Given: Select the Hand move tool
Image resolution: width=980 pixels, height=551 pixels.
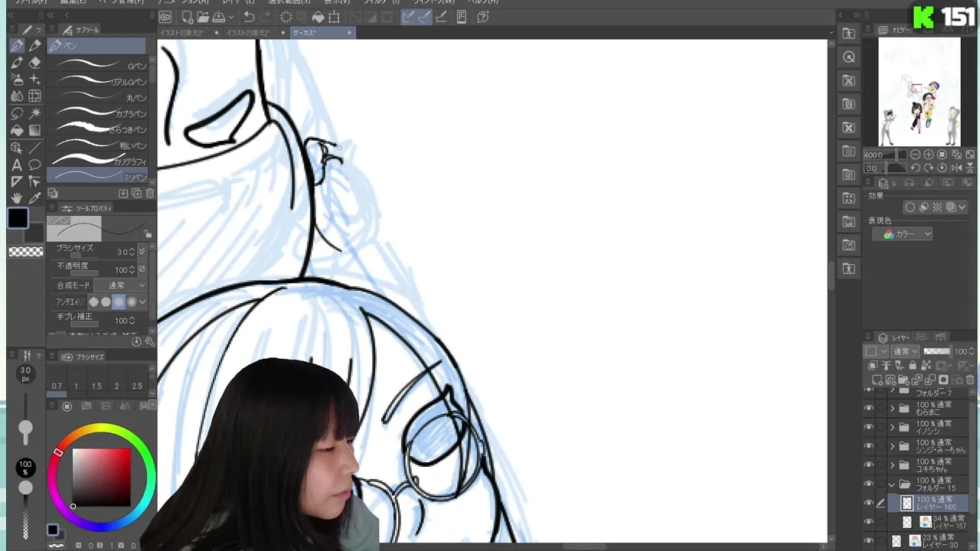Looking at the screenshot, I should (x=17, y=198).
